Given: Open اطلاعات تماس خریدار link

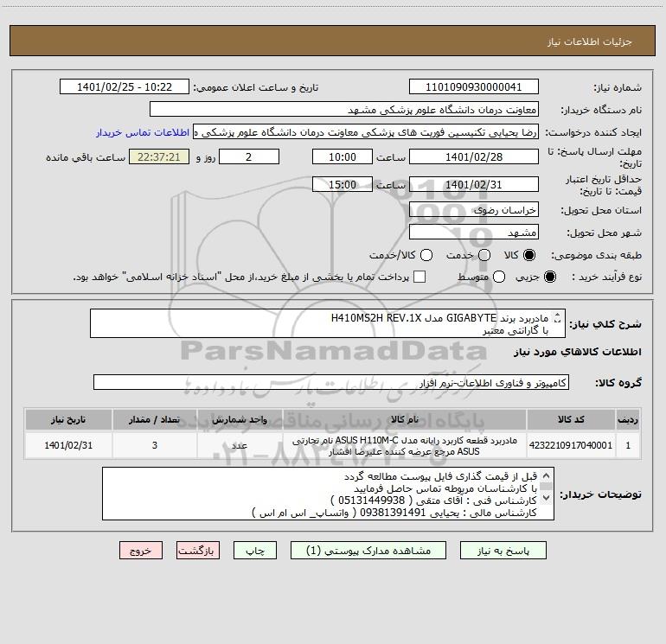Looking at the screenshot, I should (x=143, y=132).
